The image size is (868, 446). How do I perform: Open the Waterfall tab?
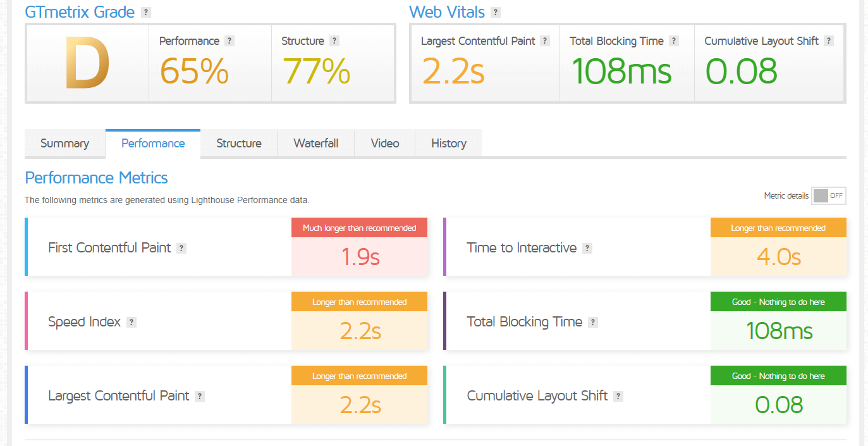click(x=315, y=144)
